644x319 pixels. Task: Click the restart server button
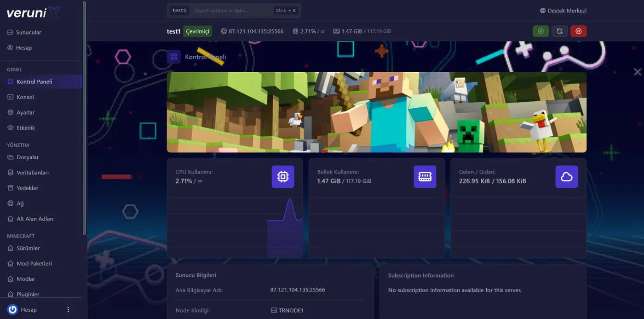pos(559,31)
